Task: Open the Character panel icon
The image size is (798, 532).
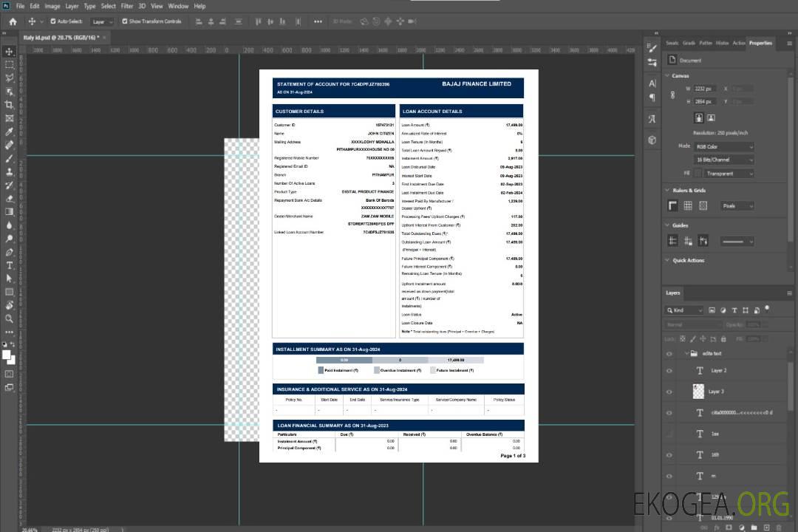Action: 652,83
